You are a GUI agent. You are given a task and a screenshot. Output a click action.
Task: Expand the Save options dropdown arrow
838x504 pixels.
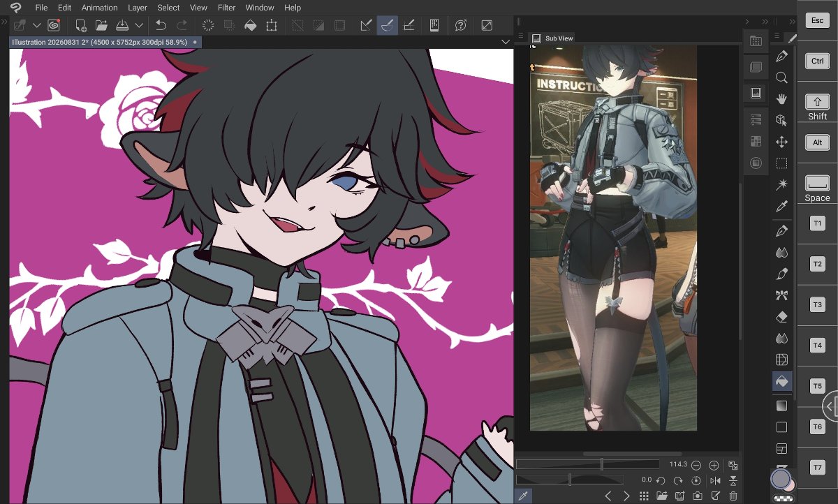point(139,25)
